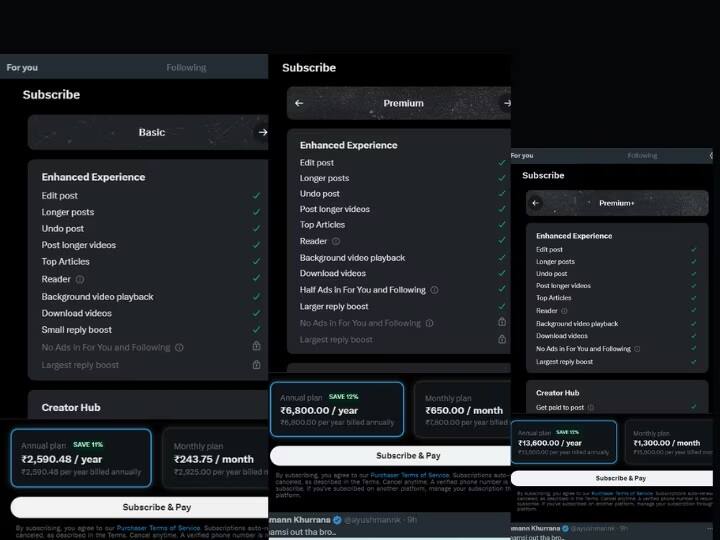Click the lock icon on No Ads row in the Premium panel
Screen dimensions: 720x540
click(x=502, y=323)
